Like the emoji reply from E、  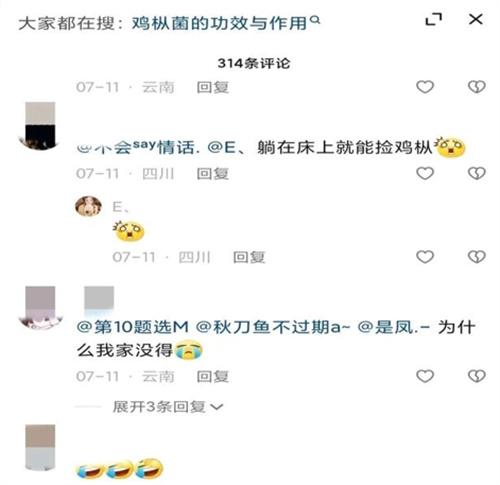click(425, 257)
